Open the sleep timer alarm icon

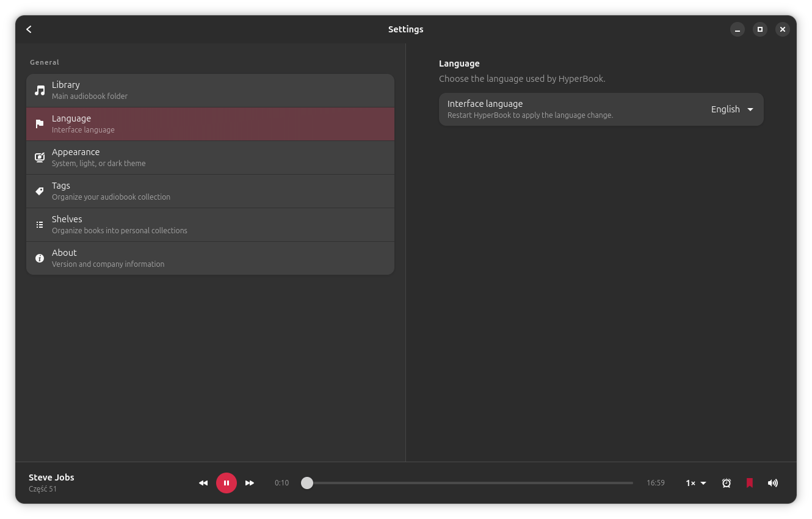point(727,483)
